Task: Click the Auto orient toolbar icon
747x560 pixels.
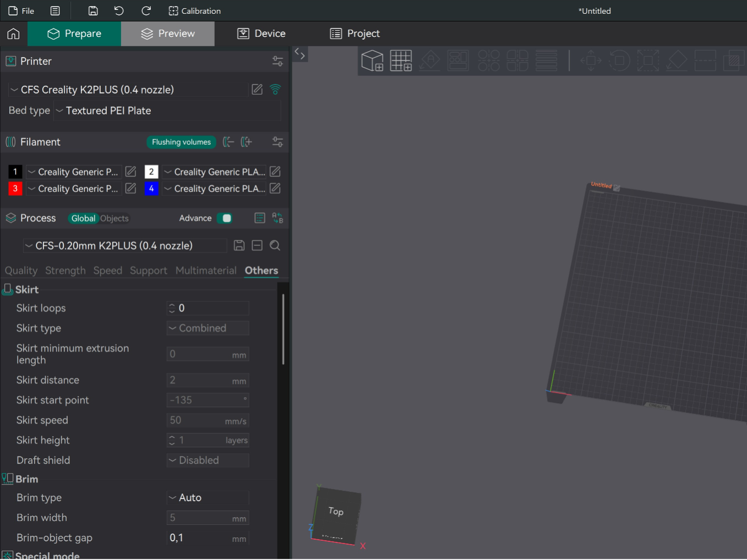Action: click(x=430, y=61)
